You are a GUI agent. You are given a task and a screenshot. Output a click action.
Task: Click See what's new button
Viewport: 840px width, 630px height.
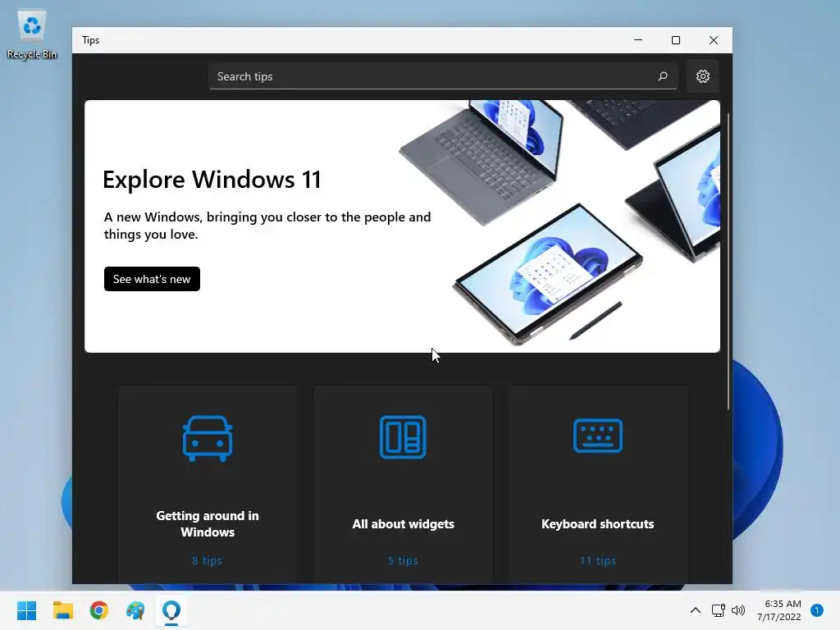tap(152, 279)
